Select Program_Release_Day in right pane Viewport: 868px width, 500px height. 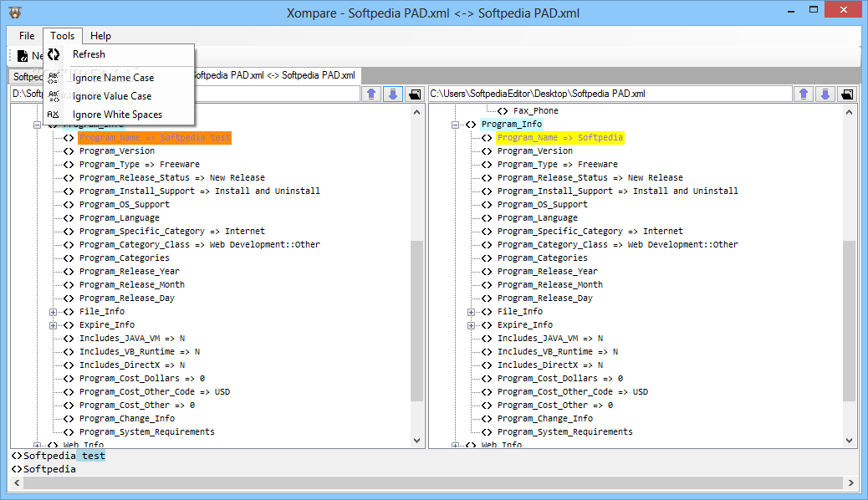click(544, 298)
